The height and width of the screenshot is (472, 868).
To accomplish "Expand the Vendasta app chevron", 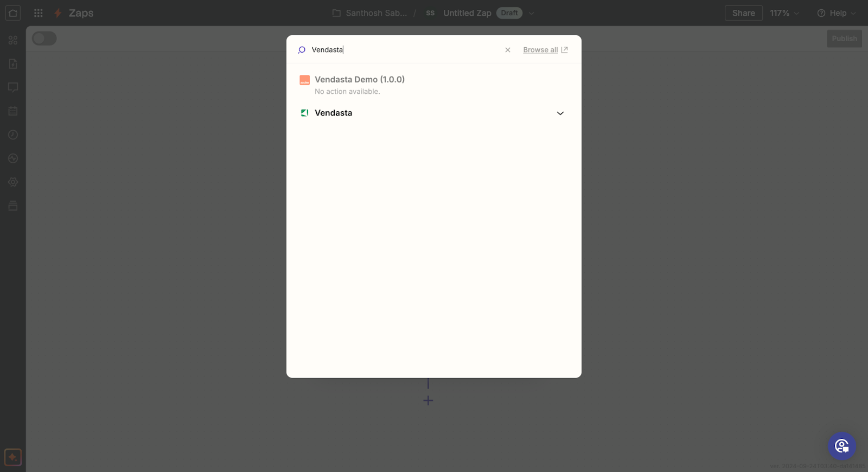I will pyautogui.click(x=560, y=113).
